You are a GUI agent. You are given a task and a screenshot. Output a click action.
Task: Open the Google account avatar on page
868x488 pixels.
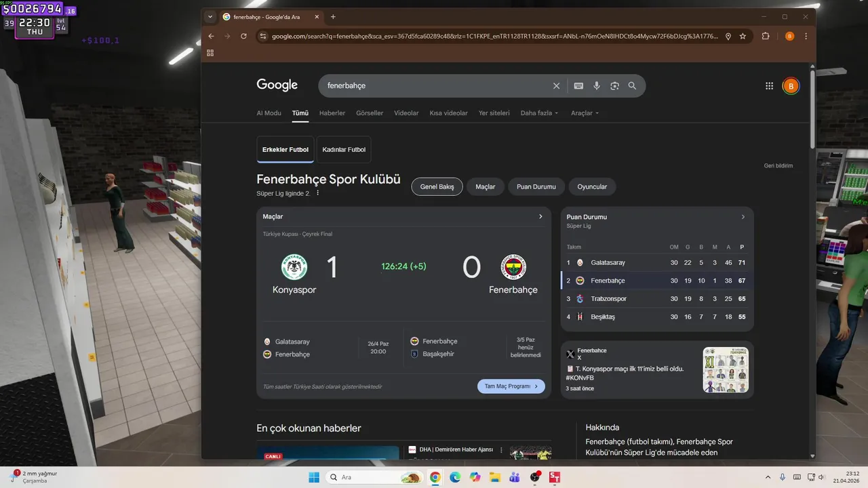click(791, 86)
